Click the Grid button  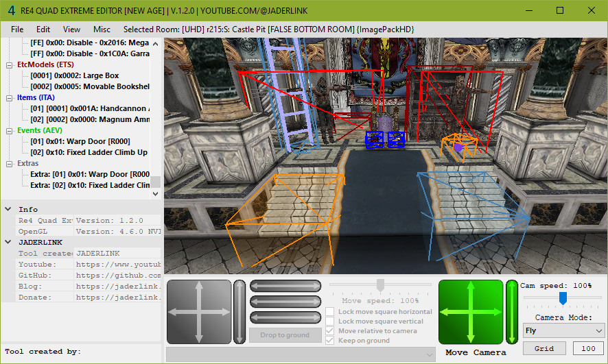pos(544,348)
